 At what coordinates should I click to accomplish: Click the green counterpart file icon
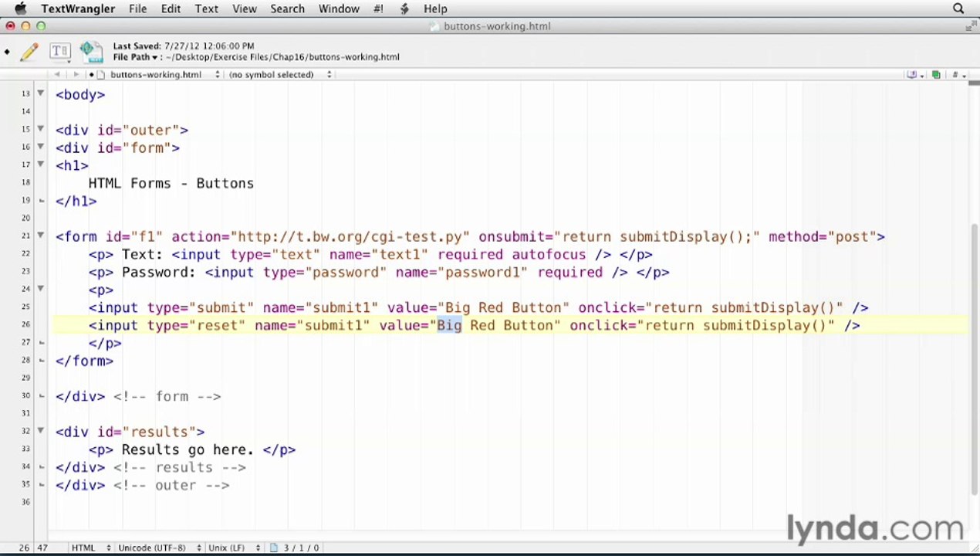tap(936, 75)
